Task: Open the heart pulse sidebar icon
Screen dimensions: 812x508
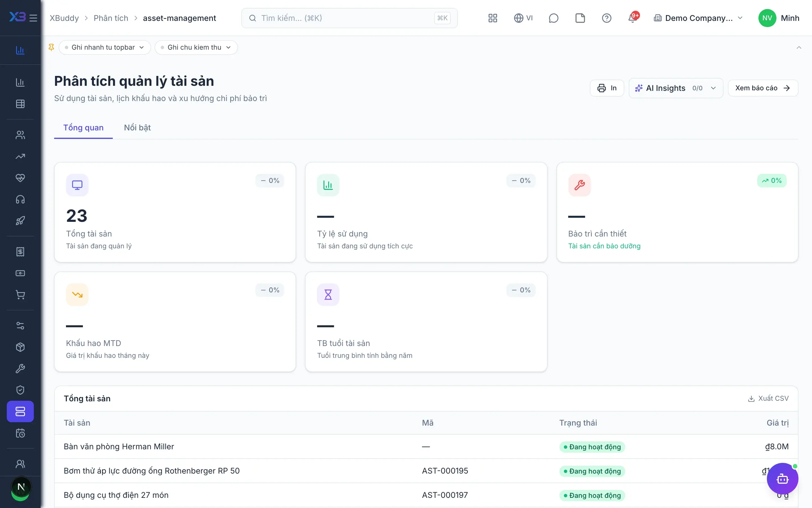Action: click(x=20, y=178)
